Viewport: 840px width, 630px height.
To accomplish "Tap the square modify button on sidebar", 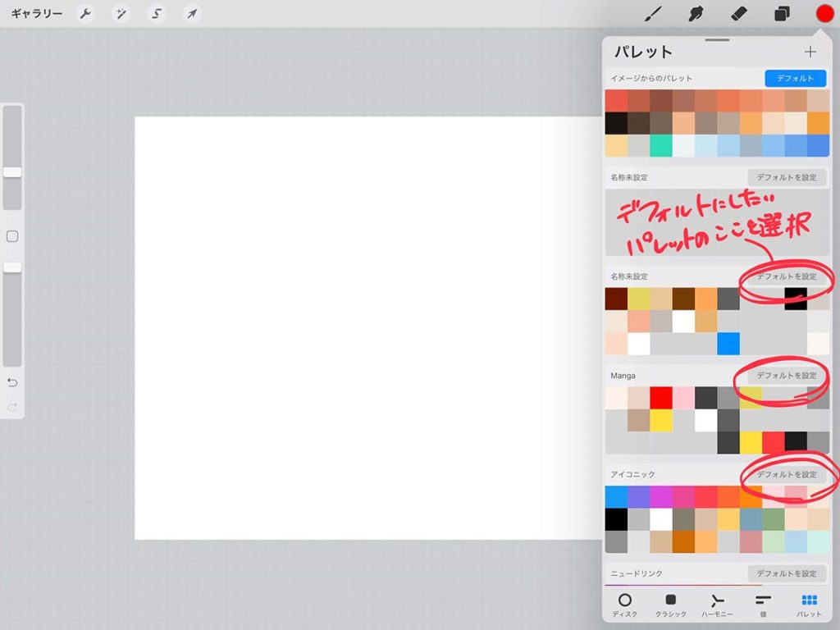I will click(12, 236).
